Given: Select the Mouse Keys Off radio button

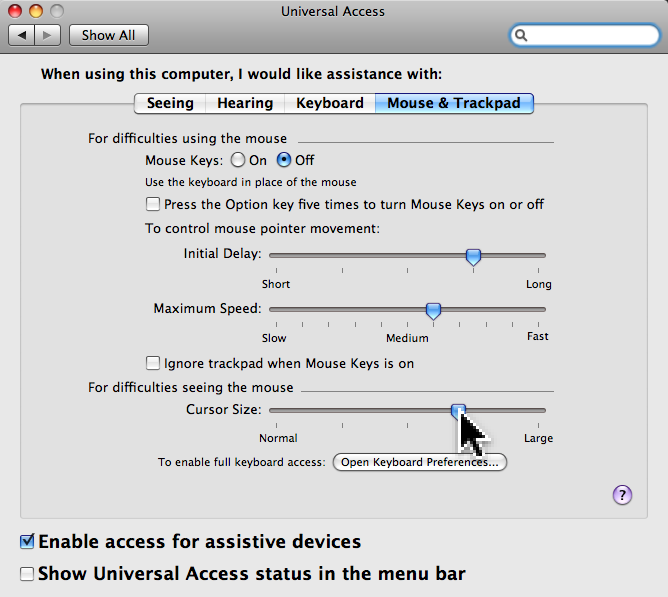Looking at the screenshot, I should 284,160.
